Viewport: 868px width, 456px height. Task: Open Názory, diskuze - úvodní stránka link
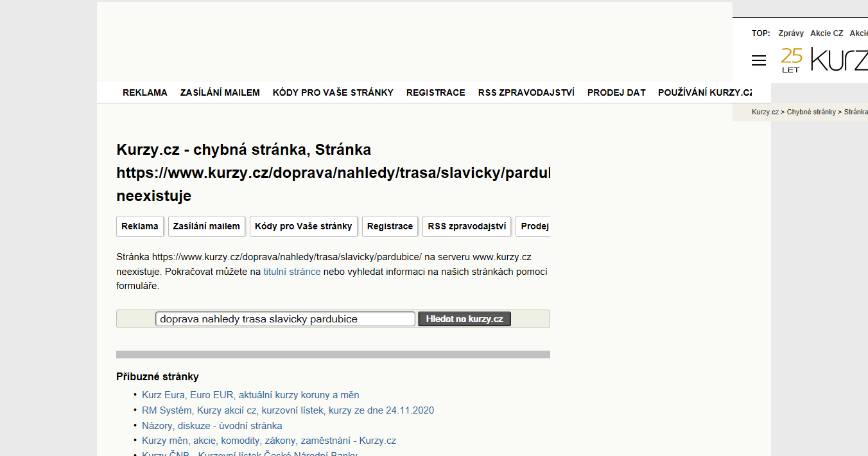[x=212, y=426]
